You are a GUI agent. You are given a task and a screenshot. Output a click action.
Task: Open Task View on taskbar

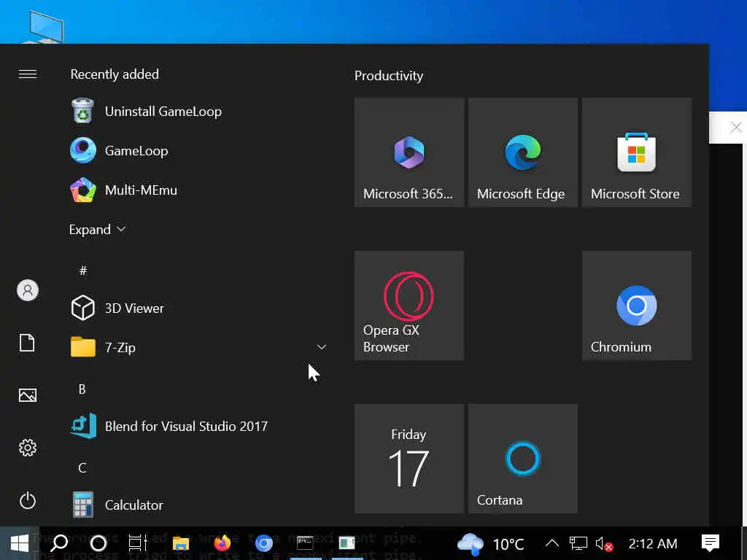click(138, 543)
